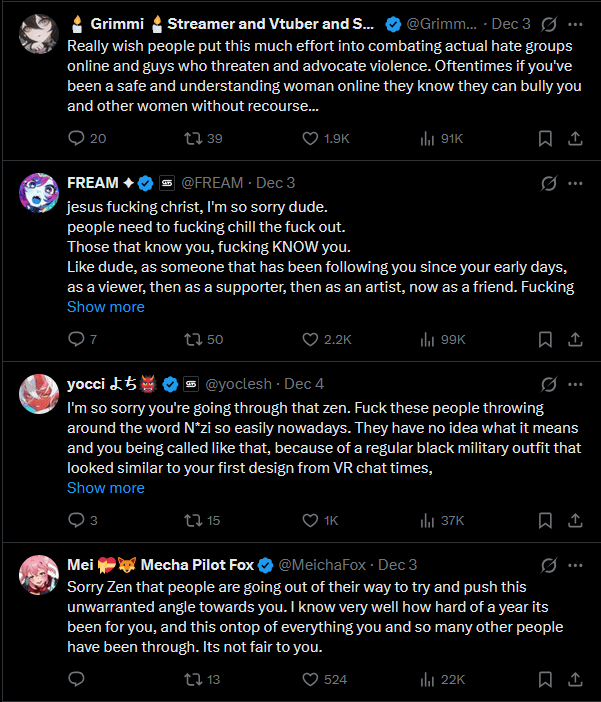Repost FREAM's post with 50 reposts
The image size is (601, 702).
click(x=197, y=339)
